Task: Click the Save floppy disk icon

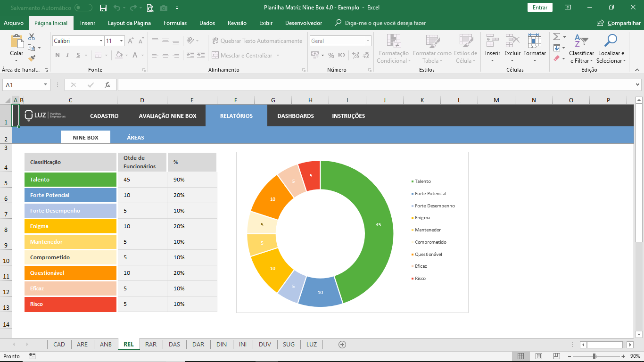Action: [x=103, y=8]
